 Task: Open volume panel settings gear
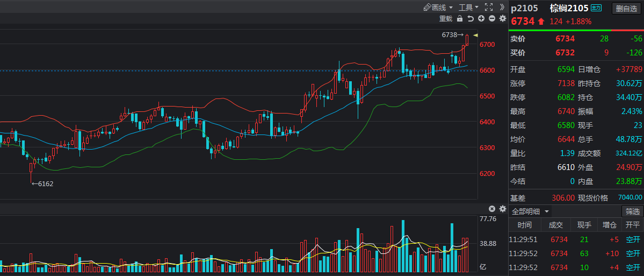click(503, 209)
